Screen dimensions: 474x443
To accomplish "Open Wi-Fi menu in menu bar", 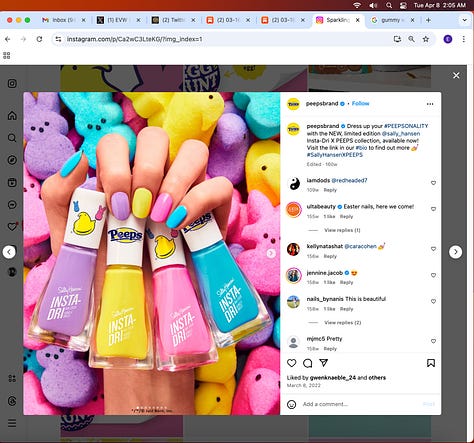I will pos(357,5).
